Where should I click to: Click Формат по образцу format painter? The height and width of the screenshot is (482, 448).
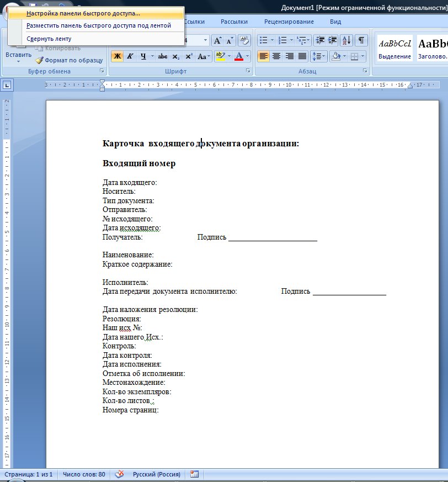click(x=69, y=60)
